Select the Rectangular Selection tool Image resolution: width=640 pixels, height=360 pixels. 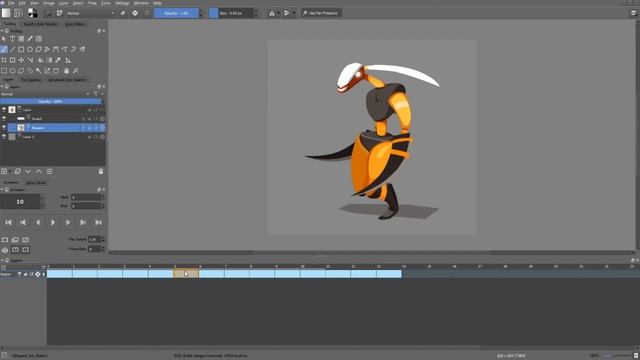(x=4, y=71)
